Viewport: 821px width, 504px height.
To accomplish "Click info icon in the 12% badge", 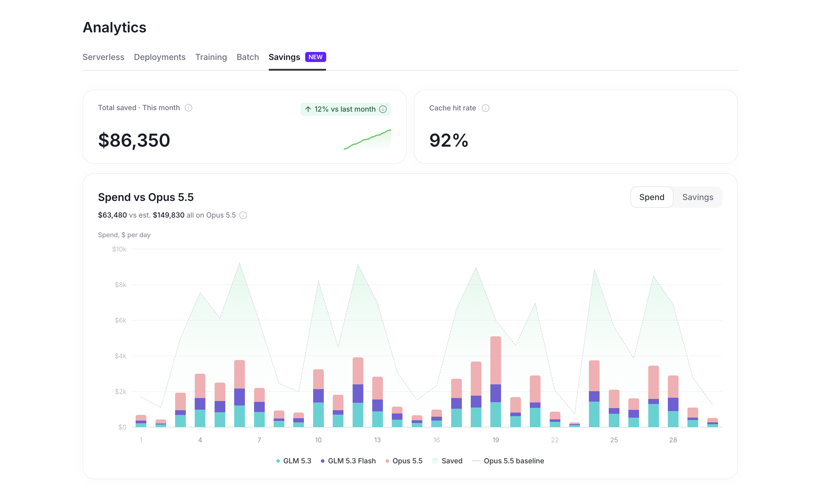I will pos(383,109).
